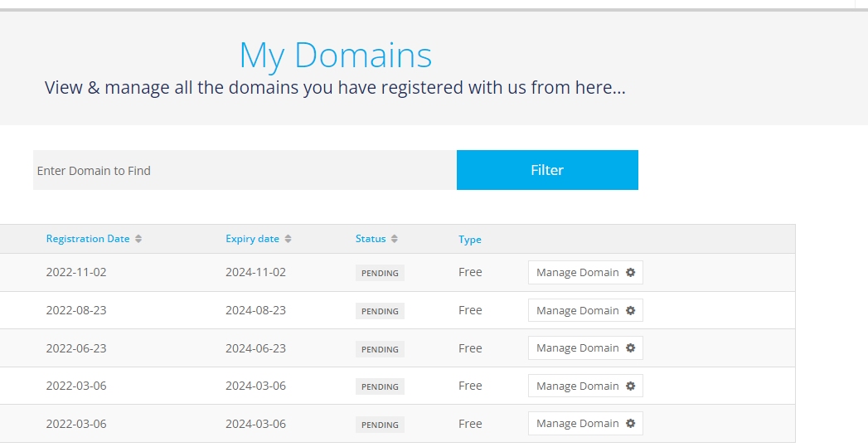The image size is (868, 447).
Task: Sort by Registration Date column header
Action: coord(88,239)
